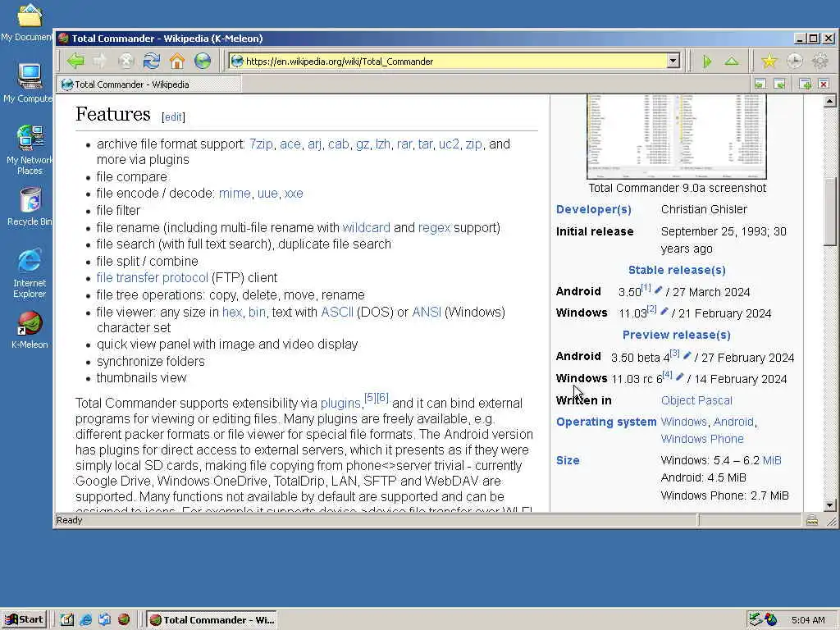Viewport: 840px width, 630px height.
Task: Click the edit pencil next to Android 3.50
Action: point(659,290)
